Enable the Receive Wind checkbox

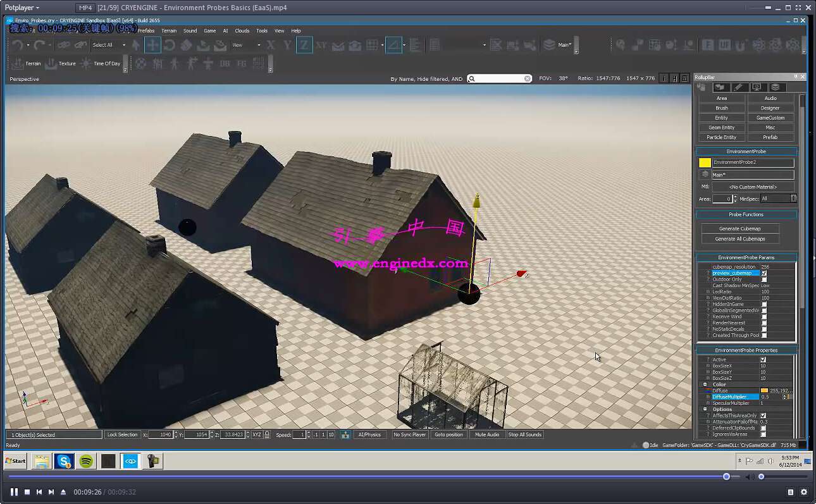(x=764, y=317)
